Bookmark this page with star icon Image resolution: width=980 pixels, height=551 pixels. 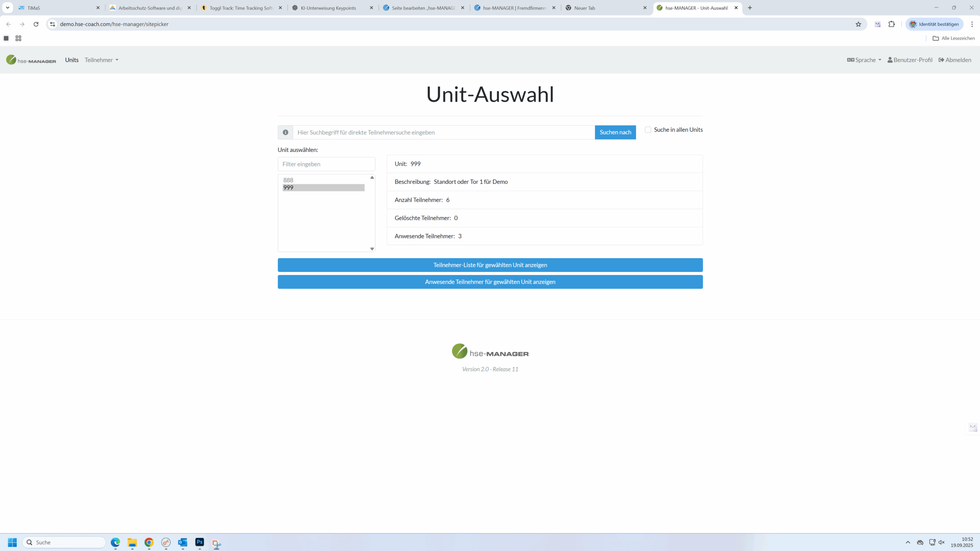pyautogui.click(x=858, y=24)
